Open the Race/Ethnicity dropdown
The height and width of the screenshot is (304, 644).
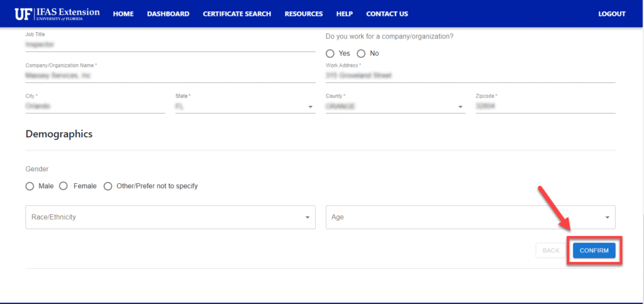coord(170,217)
